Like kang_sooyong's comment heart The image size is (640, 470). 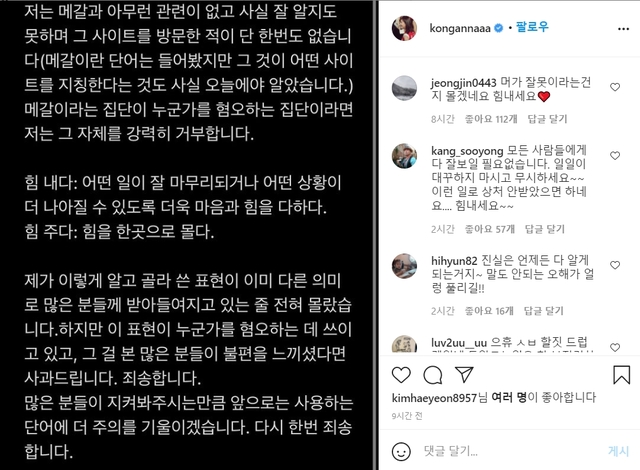(x=615, y=155)
